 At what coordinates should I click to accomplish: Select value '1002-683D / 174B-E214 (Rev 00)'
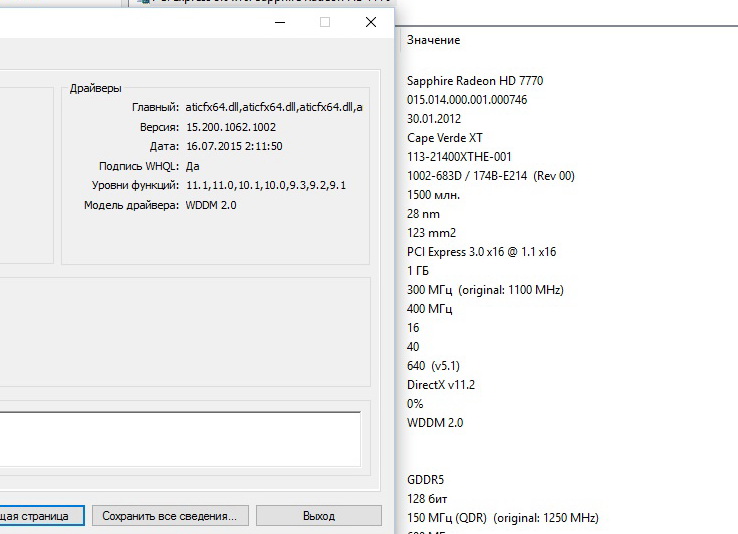pos(491,176)
